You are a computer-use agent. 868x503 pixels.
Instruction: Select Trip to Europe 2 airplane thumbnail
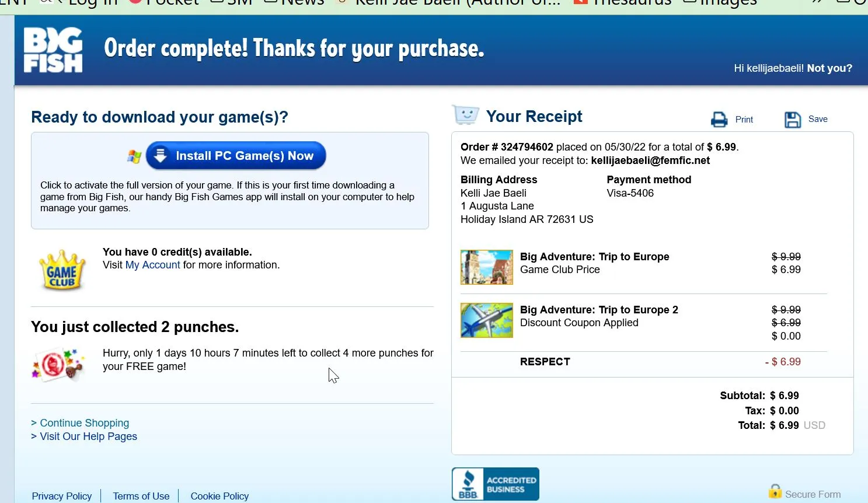(487, 320)
